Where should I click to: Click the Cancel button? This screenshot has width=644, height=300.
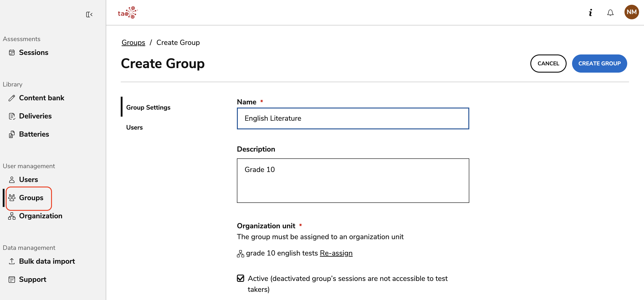click(x=548, y=64)
